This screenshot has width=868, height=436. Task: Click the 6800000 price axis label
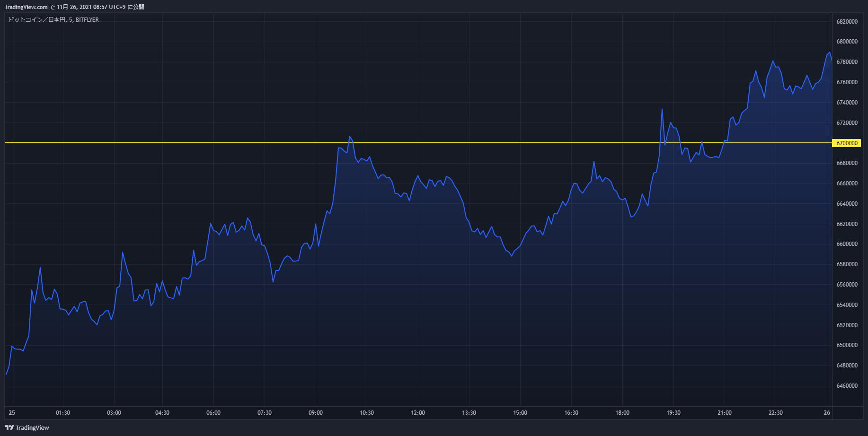click(847, 42)
